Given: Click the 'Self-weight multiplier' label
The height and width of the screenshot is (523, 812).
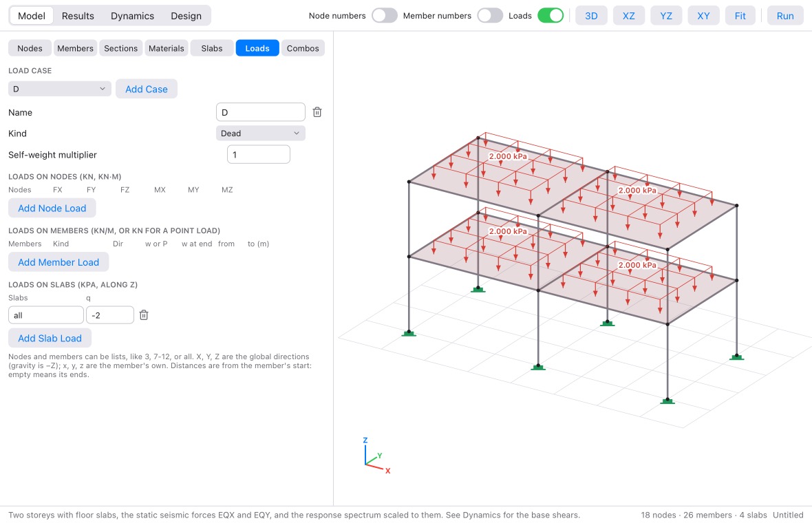Looking at the screenshot, I should click(52, 155).
